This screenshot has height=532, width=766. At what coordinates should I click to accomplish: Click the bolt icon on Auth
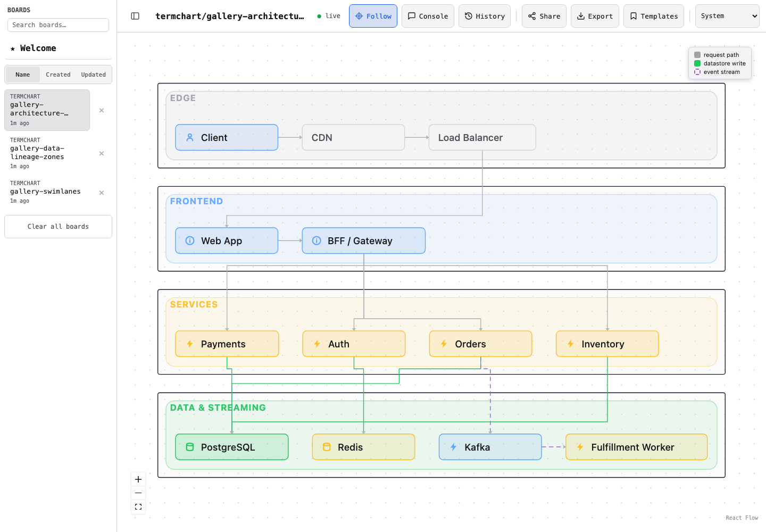(317, 344)
